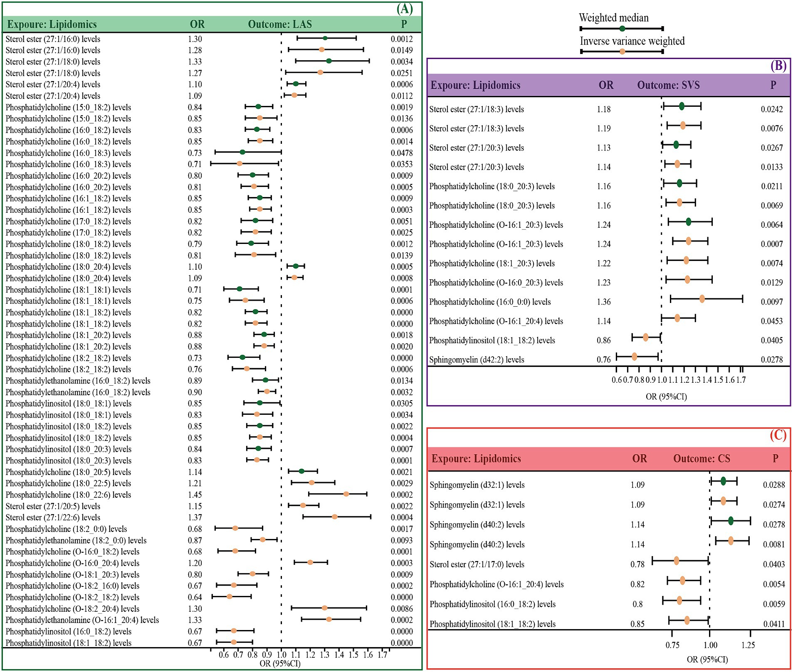Click the P value 0.0251 in panel A
This screenshot has width=793, height=672.
coord(402,73)
